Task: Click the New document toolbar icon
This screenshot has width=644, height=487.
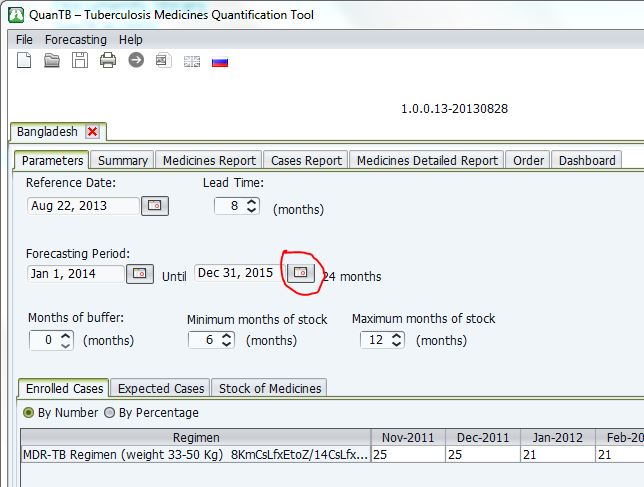Action: (24, 60)
